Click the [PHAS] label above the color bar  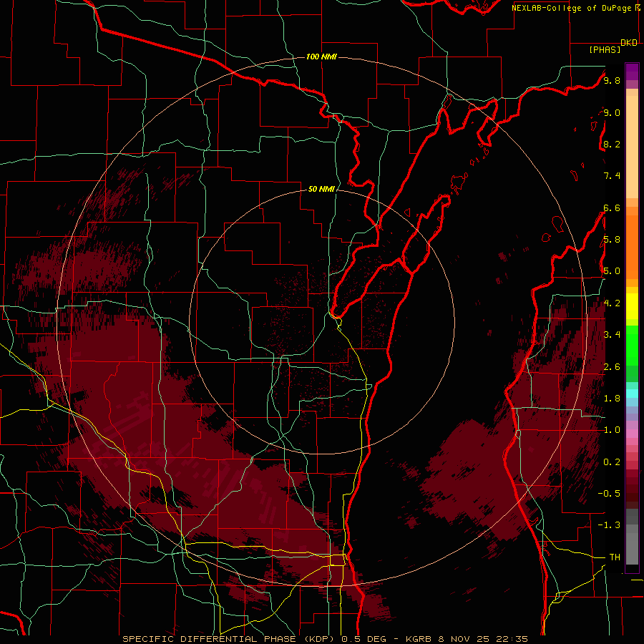605,50
